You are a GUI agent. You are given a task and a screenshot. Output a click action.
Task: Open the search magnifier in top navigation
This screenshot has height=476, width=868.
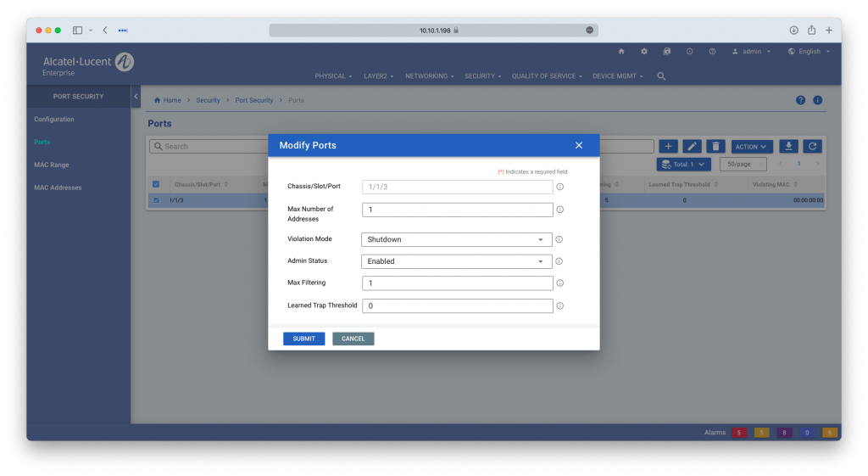click(x=661, y=76)
